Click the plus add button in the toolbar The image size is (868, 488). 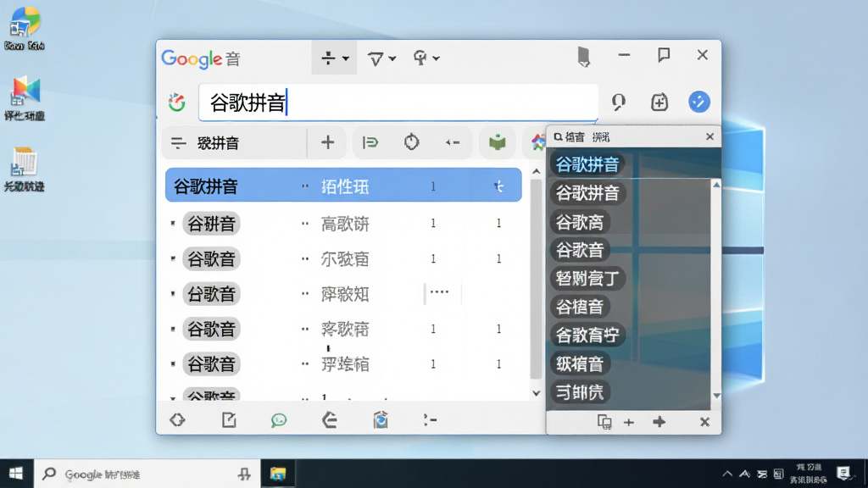(x=328, y=142)
